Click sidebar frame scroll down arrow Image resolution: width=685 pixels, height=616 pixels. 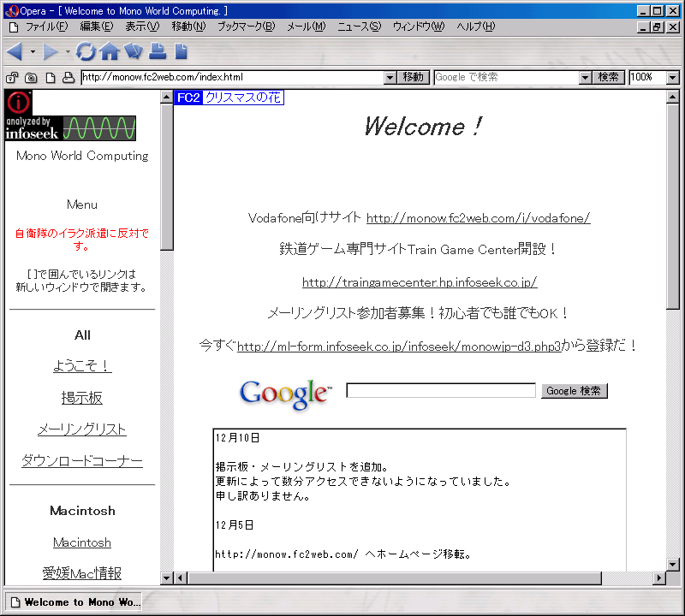(x=166, y=578)
